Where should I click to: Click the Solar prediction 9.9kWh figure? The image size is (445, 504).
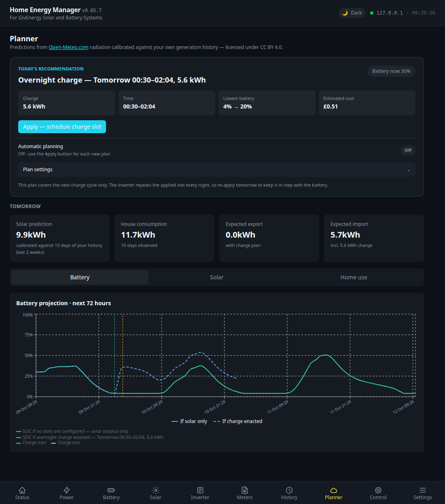(31, 235)
